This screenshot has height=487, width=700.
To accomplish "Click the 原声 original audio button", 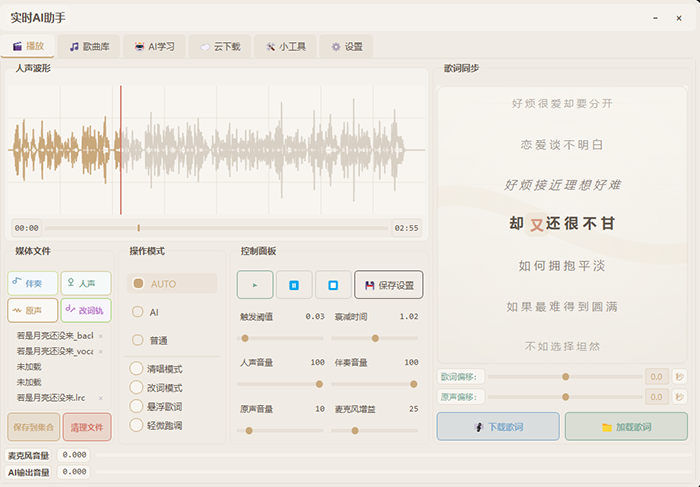I will click(x=32, y=310).
